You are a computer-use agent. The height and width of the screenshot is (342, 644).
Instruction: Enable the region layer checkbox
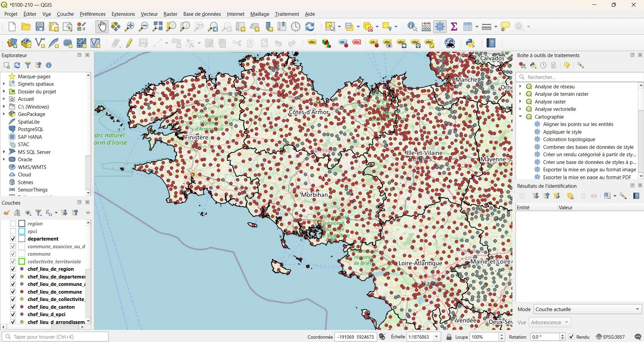tap(13, 224)
